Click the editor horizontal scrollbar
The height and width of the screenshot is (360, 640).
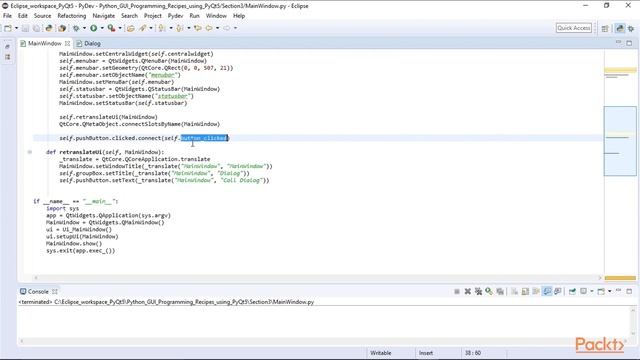tap(318, 278)
